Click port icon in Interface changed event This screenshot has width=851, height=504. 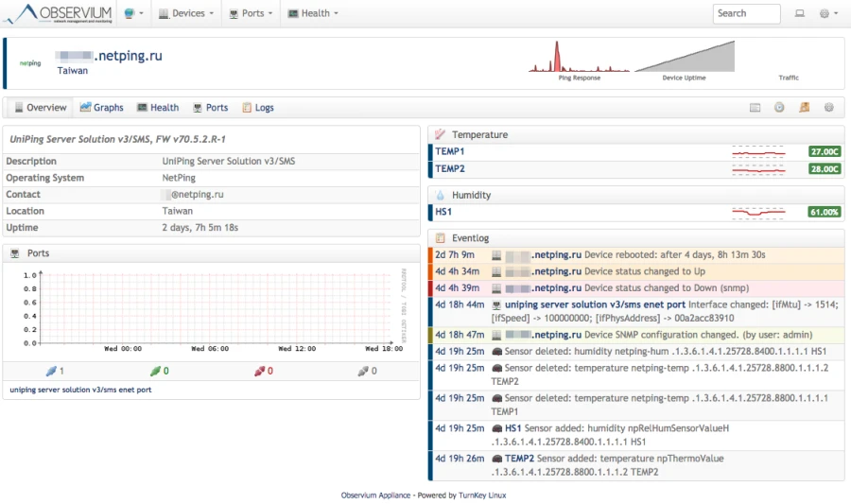[x=496, y=305]
